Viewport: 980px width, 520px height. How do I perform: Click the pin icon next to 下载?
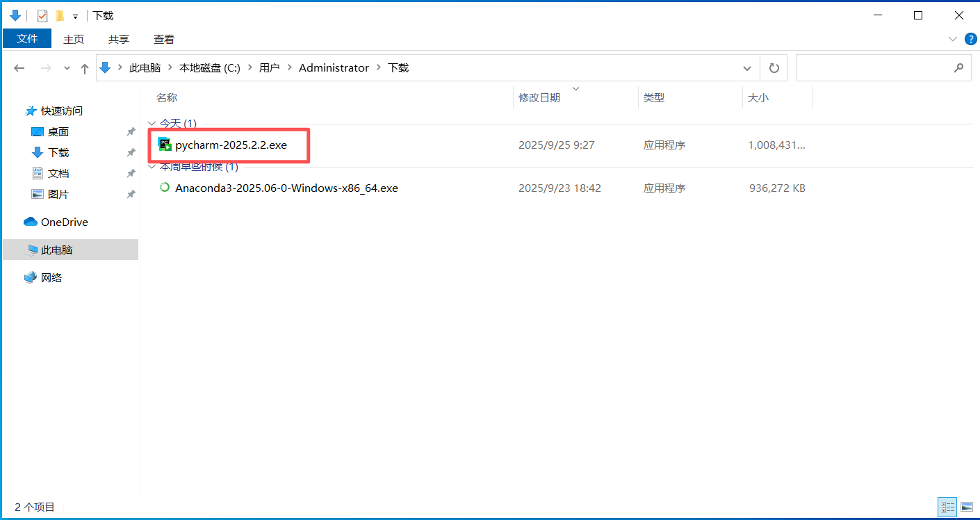point(131,153)
